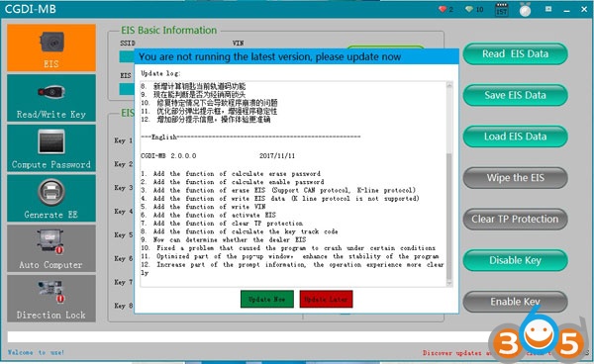Click the 'Key 1' row label

(124, 140)
